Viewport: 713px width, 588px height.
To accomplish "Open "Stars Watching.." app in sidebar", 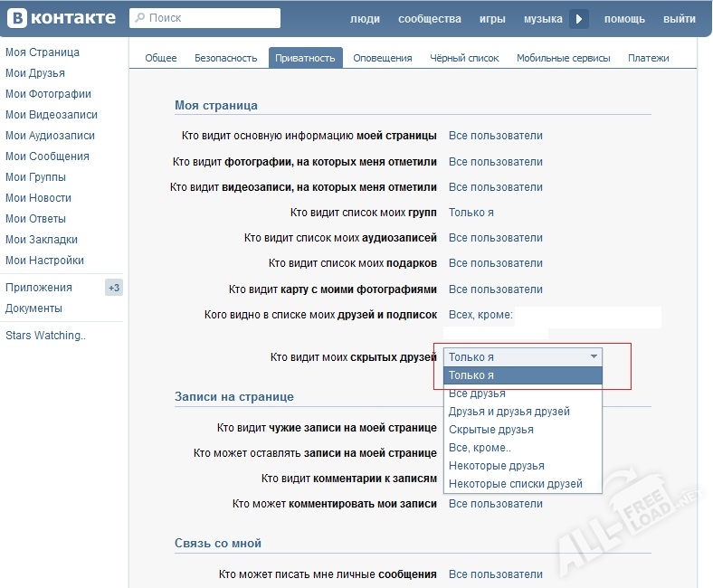I will pyautogui.click(x=45, y=336).
